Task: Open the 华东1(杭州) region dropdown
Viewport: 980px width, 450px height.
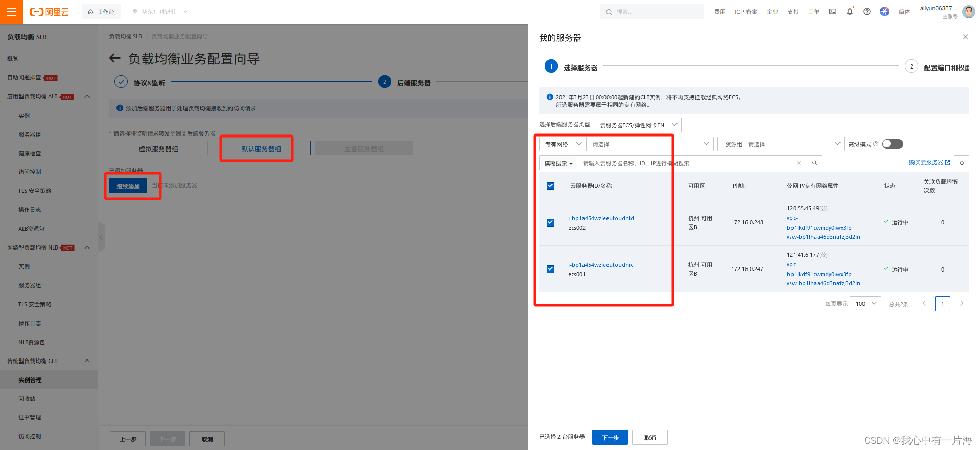Action: (x=160, y=12)
